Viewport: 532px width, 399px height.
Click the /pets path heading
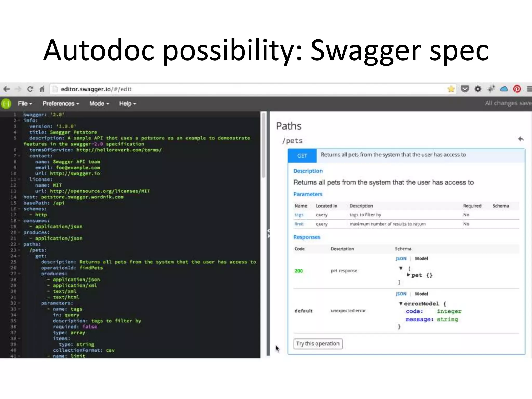pos(292,141)
